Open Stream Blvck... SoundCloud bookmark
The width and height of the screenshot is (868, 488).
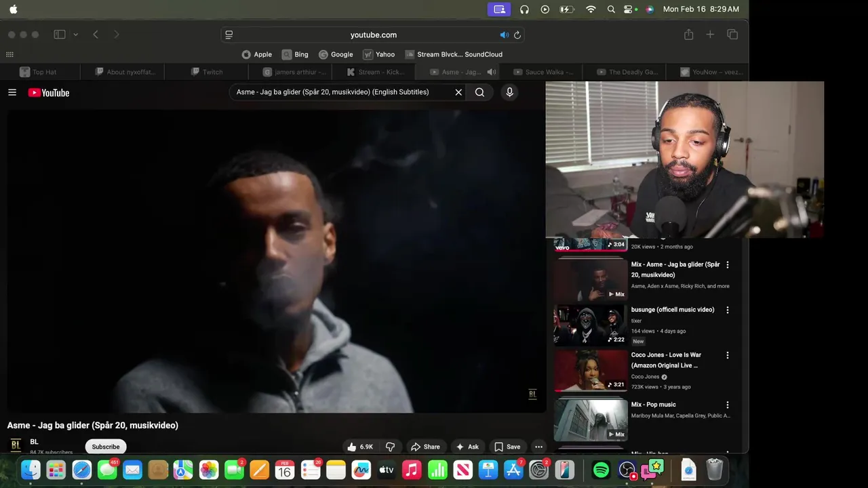[x=454, y=54]
